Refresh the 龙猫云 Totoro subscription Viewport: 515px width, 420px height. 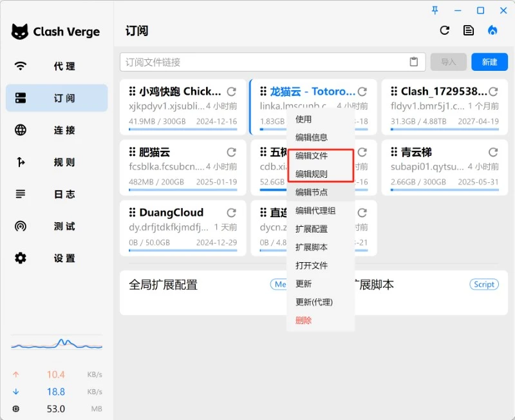click(x=362, y=91)
